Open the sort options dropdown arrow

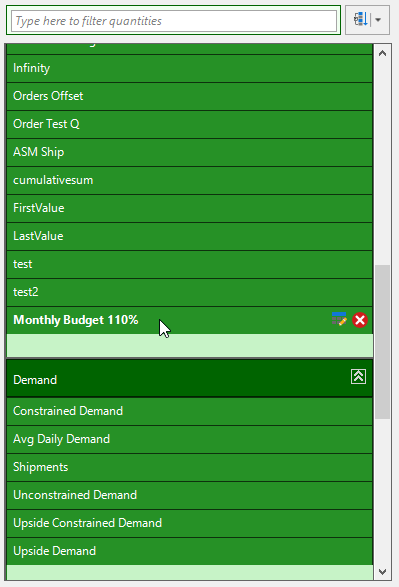[x=378, y=20]
